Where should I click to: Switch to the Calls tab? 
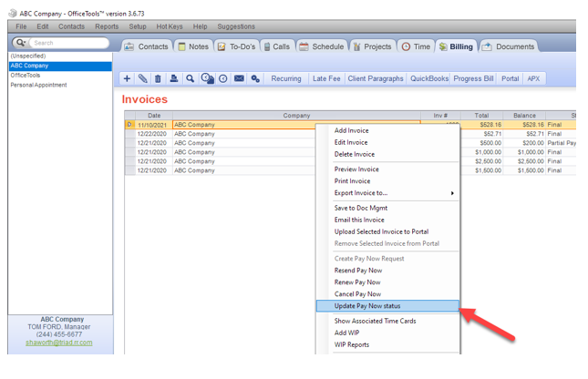(277, 46)
